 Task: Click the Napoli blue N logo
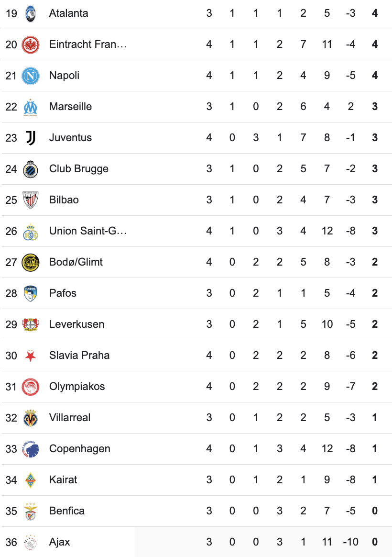coord(30,76)
